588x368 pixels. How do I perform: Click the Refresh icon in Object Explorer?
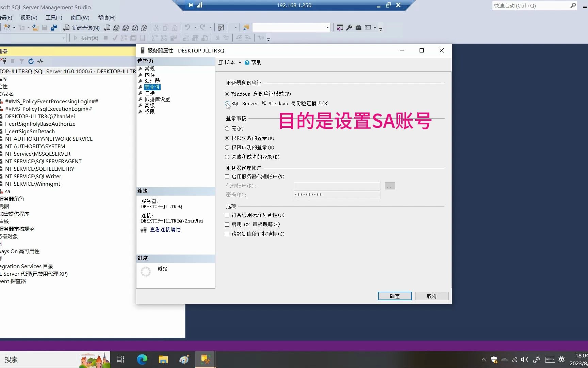[x=31, y=61]
